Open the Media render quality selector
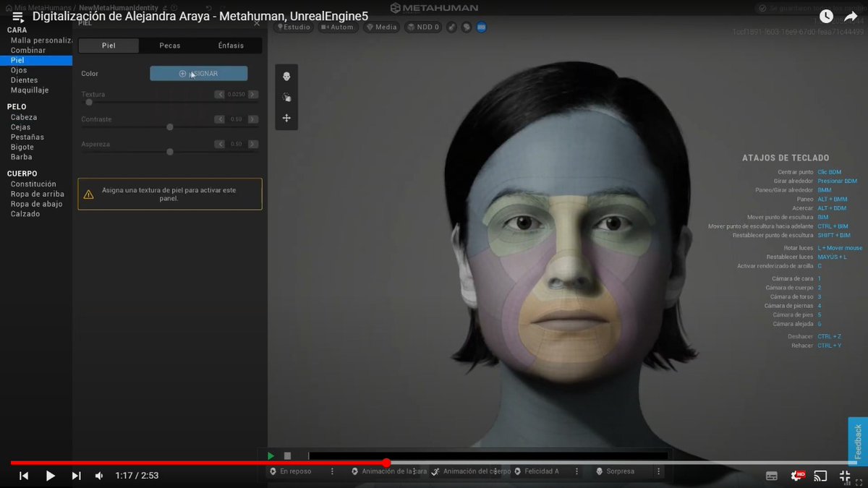This screenshot has height=488, width=868. (381, 27)
